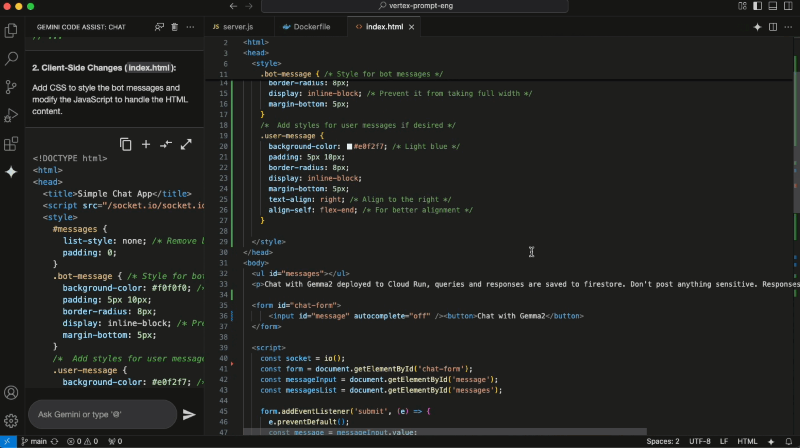Click Spaces: 2 indentation setting

(662, 441)
